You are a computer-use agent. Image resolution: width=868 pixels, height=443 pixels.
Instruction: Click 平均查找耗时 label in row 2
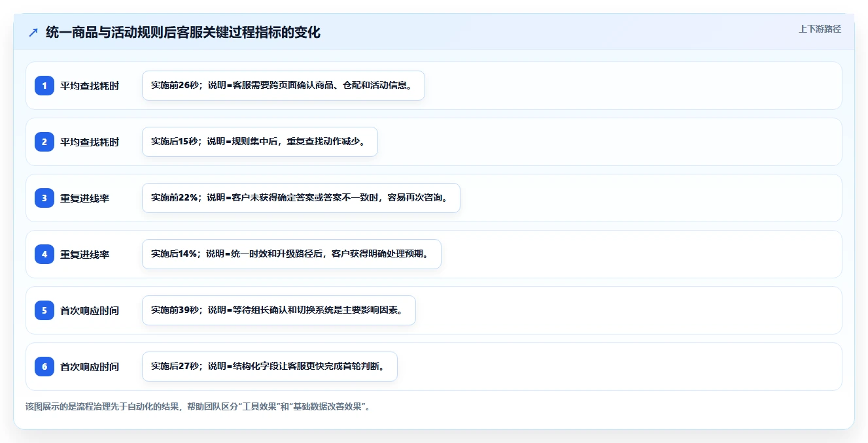90,142
